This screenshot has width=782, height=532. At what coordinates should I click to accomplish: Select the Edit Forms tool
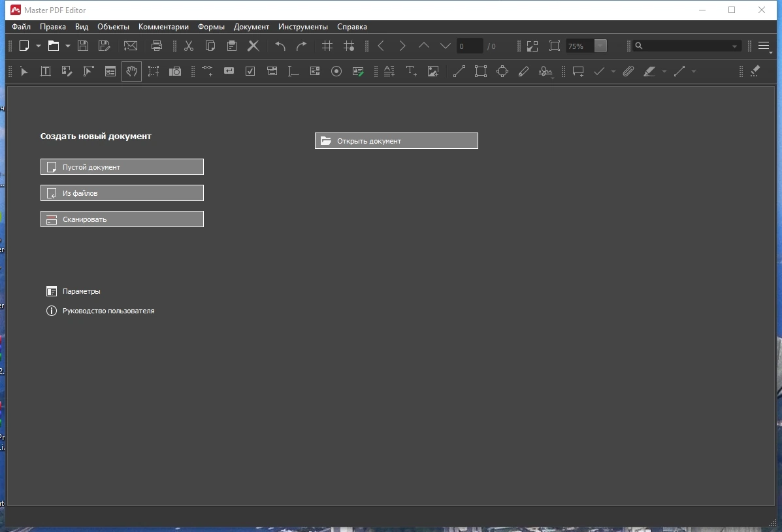(110, 71)
